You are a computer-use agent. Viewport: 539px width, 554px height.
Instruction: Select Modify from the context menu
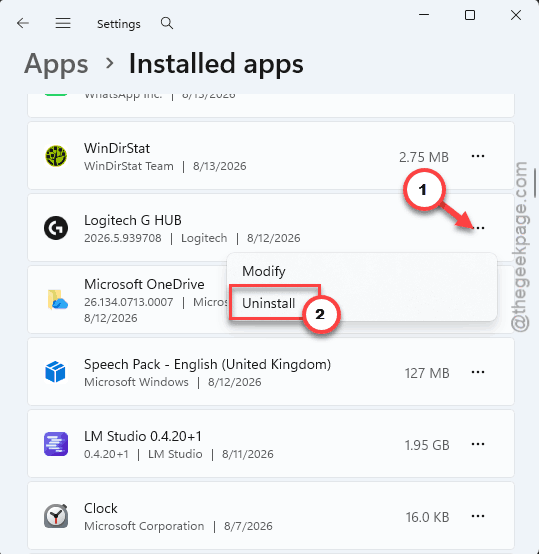coord(362,271)
